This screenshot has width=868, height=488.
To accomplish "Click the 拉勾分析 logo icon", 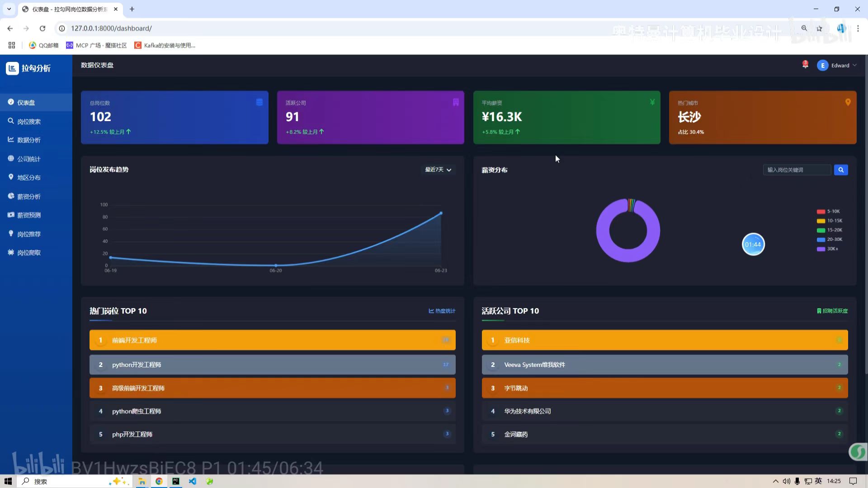I will 12,68.
